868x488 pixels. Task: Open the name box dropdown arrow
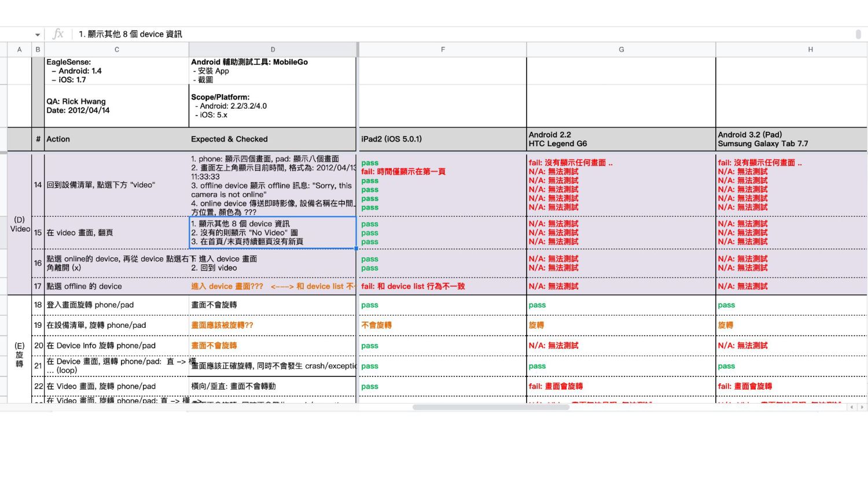[38, 35]
